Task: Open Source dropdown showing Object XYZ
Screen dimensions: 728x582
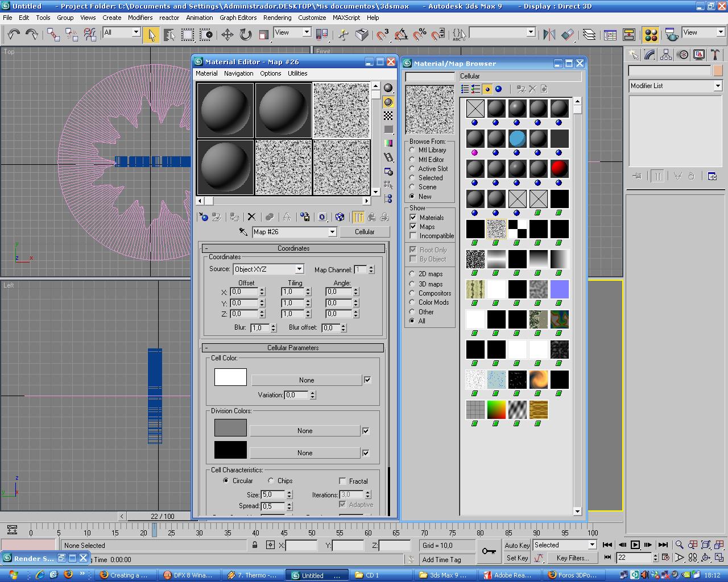Action: pyautogui.click(x=268, y=269)
